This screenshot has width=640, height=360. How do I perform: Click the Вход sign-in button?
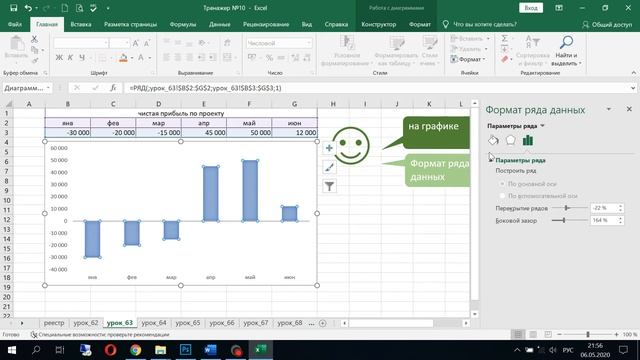click(531, 8)
